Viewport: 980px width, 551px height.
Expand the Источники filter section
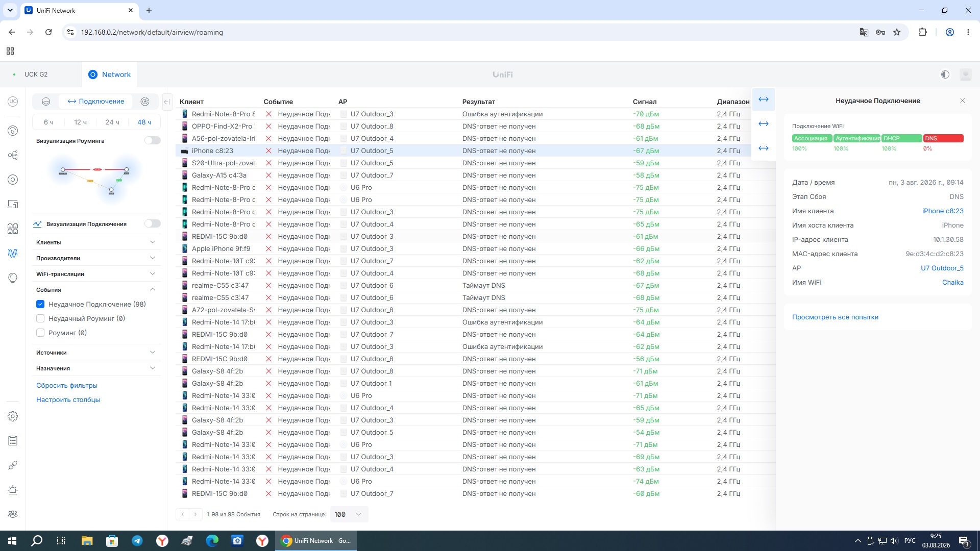pos(96,353)
